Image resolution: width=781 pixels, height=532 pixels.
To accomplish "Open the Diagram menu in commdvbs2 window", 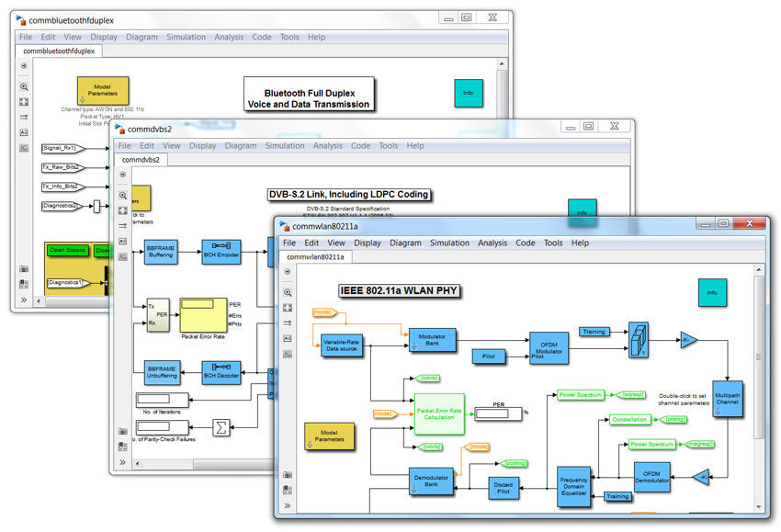I will coord(241,145).
